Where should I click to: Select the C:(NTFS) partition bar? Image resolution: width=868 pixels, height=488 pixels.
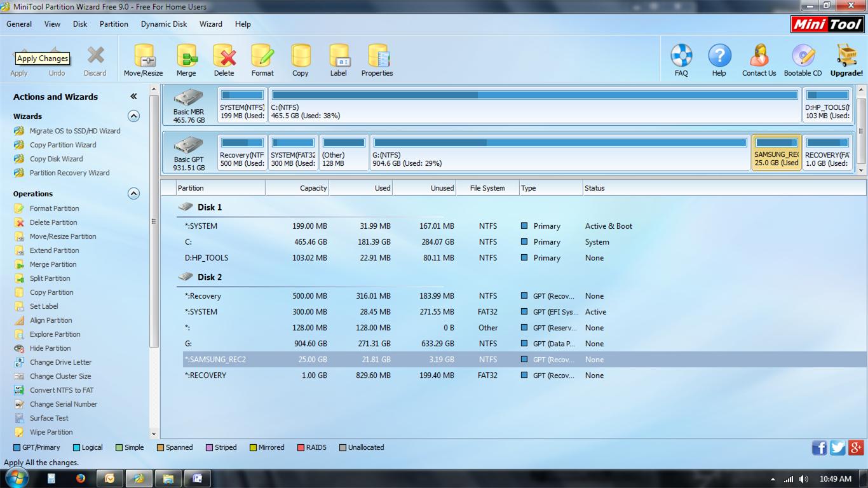(534, 105)
